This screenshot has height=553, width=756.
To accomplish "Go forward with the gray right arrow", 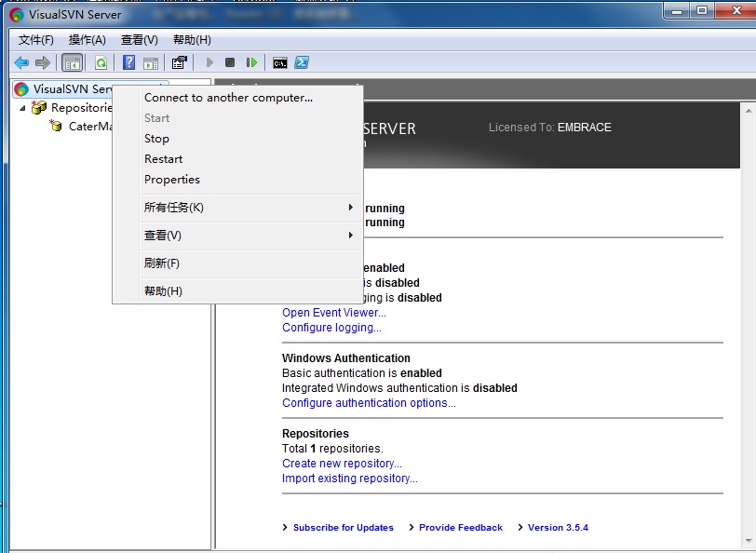I will pyautogui.click(x=43, y=62).
